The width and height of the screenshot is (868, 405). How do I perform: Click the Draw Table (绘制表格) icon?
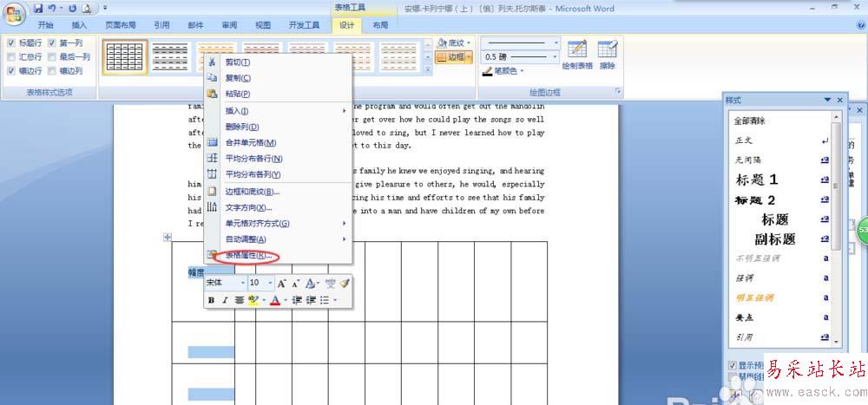click(577, 53)
